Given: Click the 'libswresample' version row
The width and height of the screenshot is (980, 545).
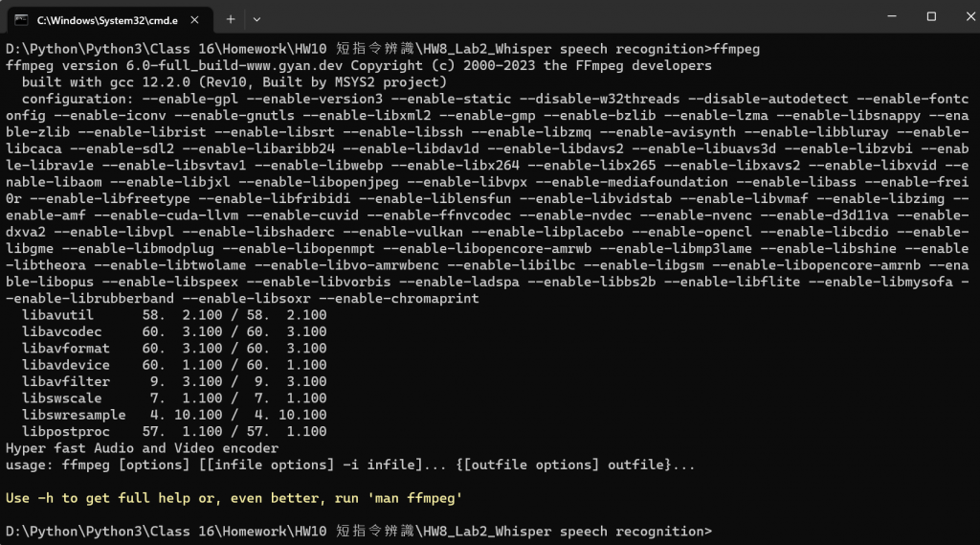Looking at the screenshot, I should (174, 414).
